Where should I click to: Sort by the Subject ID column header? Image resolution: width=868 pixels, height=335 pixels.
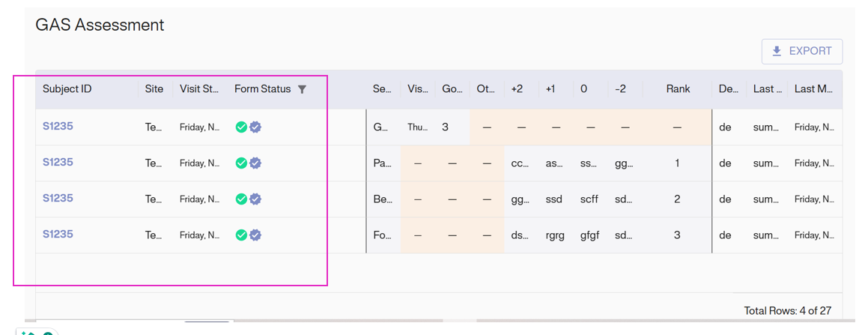pos(67,89)
